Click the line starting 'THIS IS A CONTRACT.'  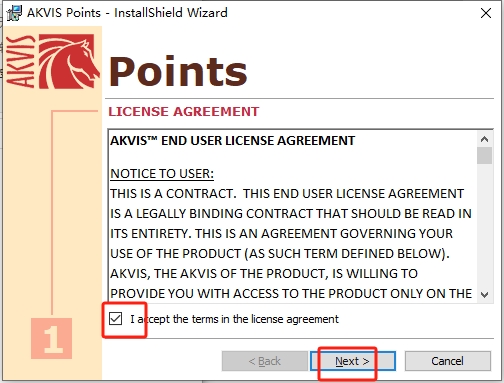(287, 194)
